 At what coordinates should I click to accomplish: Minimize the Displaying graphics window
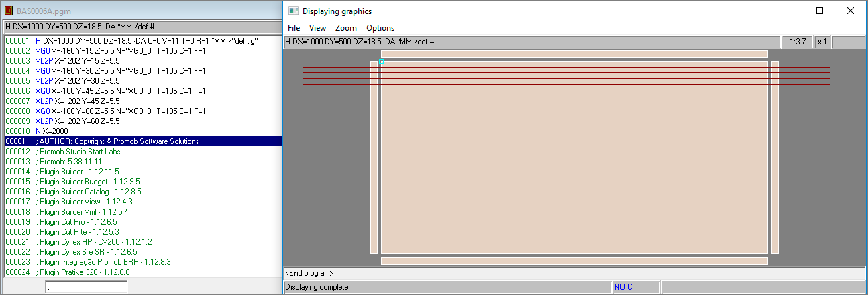coord(788,11)
